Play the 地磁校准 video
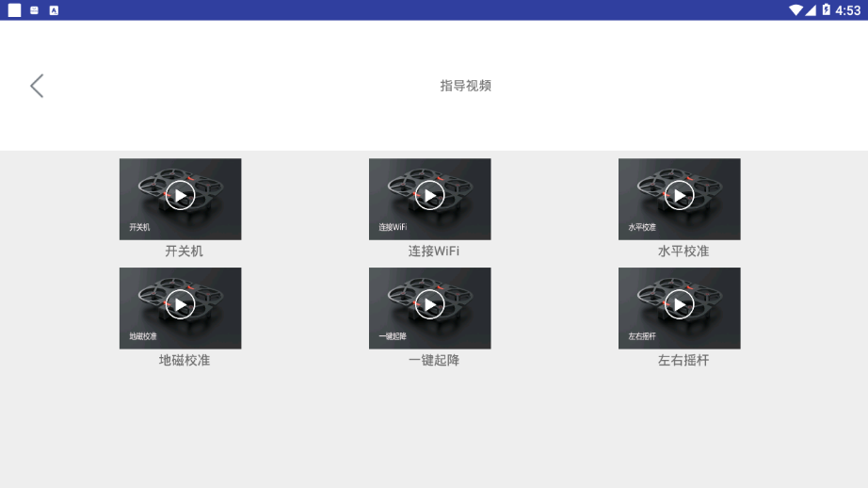 (x=180, y=304)
